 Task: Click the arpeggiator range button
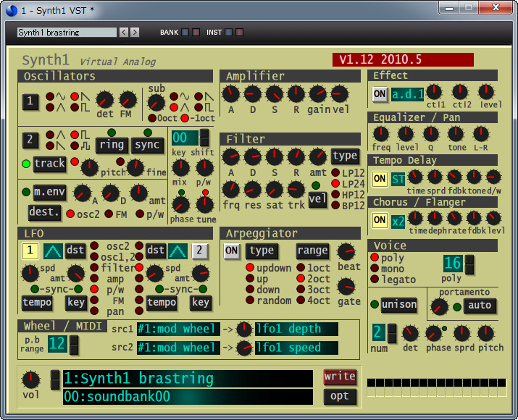pyautogui.click(x=312, y=251)
